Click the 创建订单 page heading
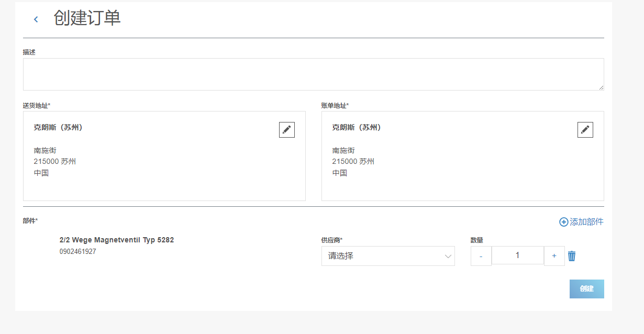This screenshot has width=644, height=334. (x=87, y=18)
